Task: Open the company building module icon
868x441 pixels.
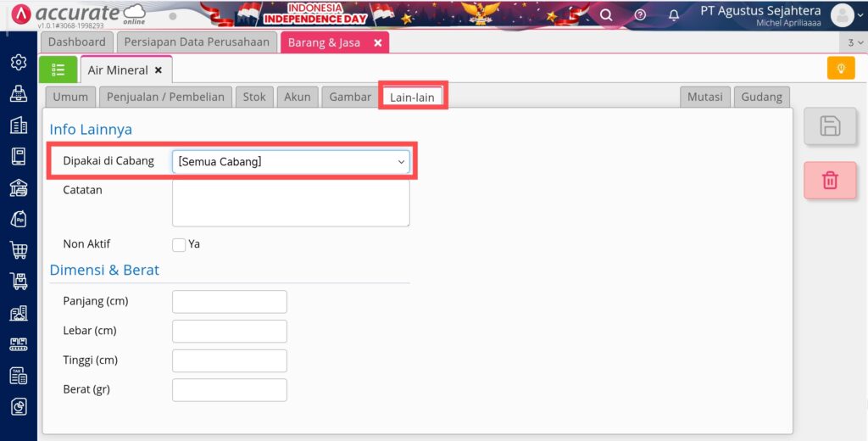Action: pos(19,126)
